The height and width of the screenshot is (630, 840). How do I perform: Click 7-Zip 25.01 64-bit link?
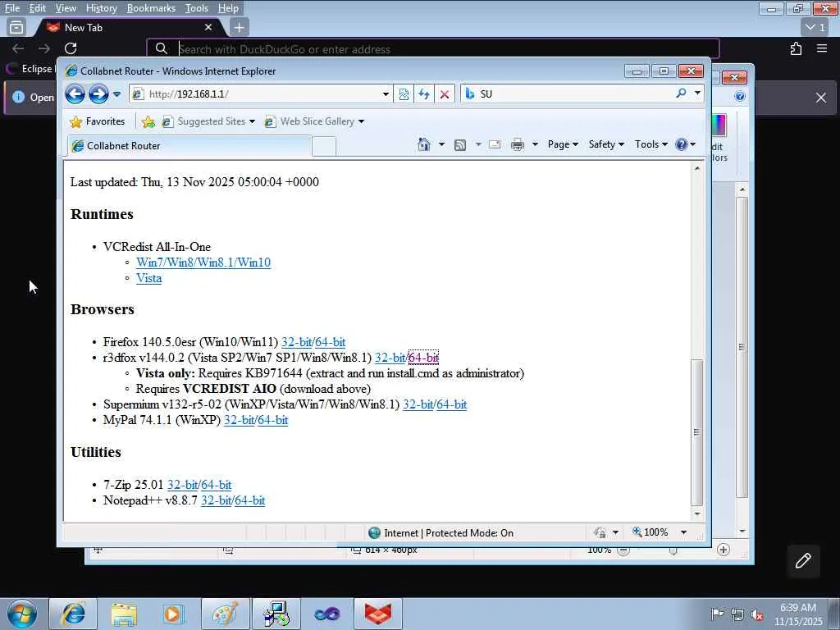[217, 485]
